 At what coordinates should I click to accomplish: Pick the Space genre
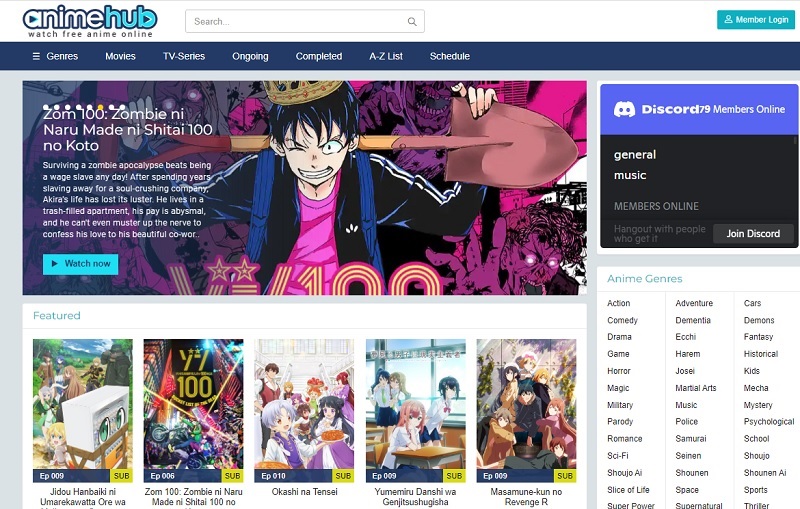687,490
